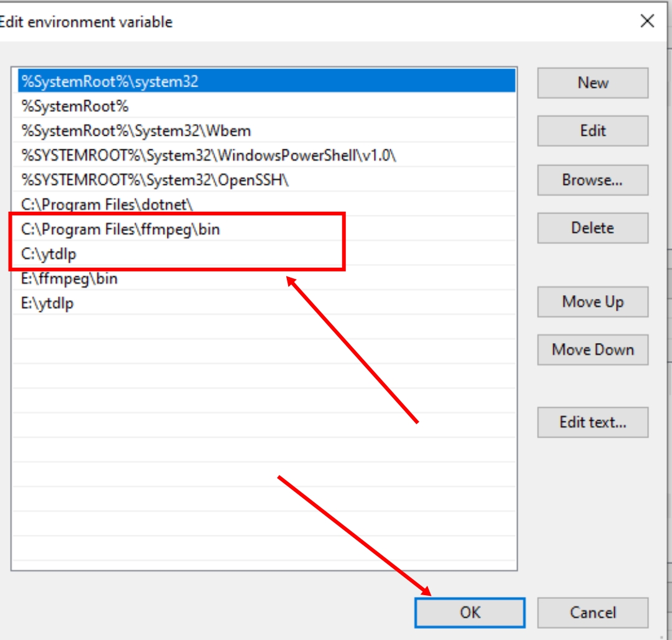Select the WindowsPowerShell\v1.0 path entry
The height and width of the screenshot is (640, 672).
[x=208, y=156]
